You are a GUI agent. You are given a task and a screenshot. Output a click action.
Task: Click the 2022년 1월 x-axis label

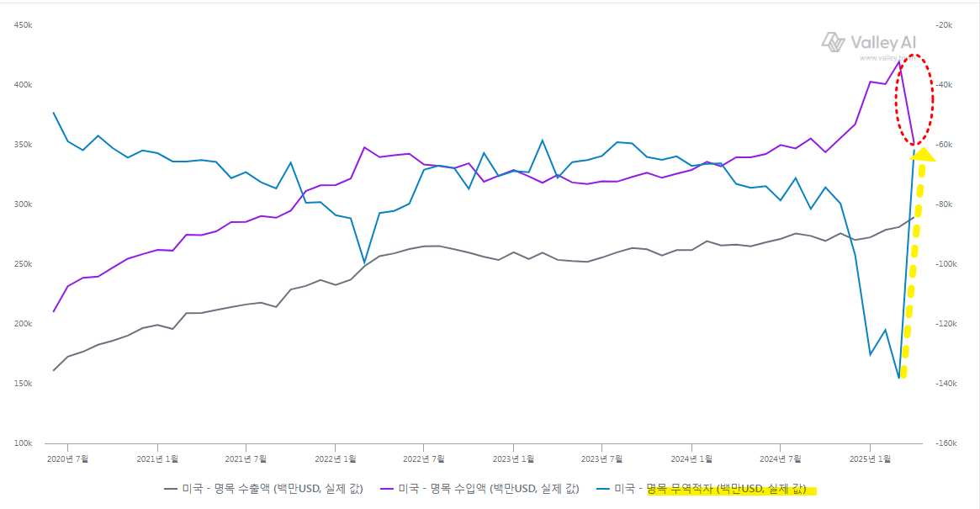point(336,459)
